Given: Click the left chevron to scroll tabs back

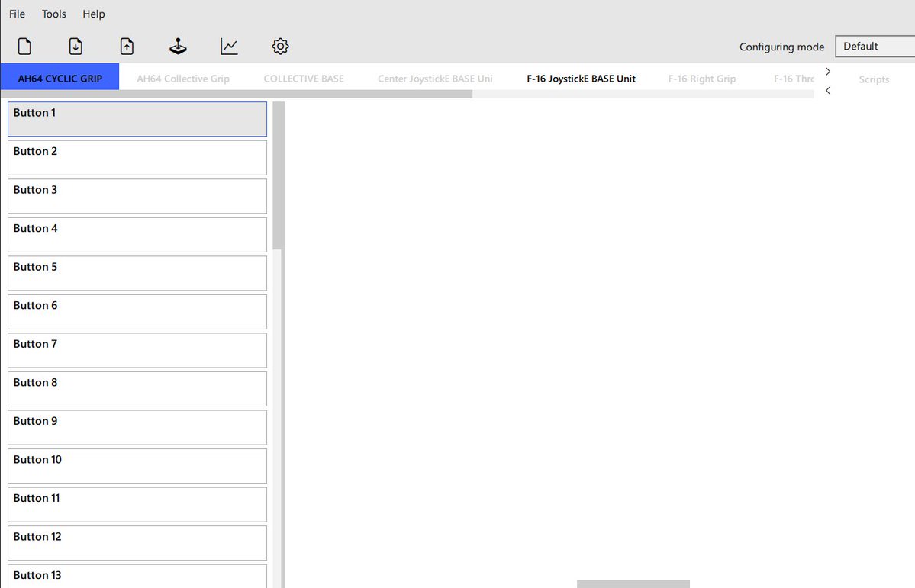Looking at the screenshot, I should 827,91.
